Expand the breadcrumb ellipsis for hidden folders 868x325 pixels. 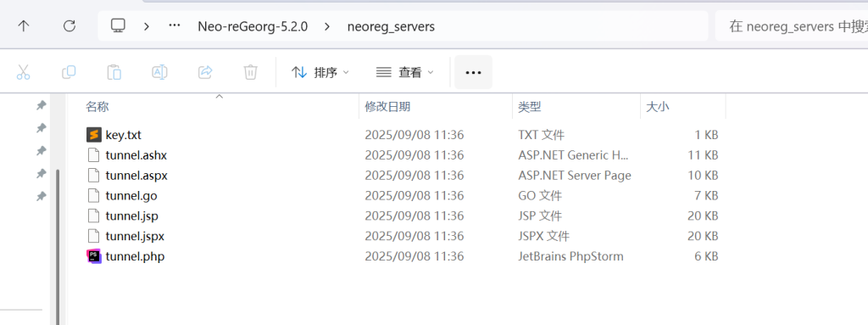point(175,25)
